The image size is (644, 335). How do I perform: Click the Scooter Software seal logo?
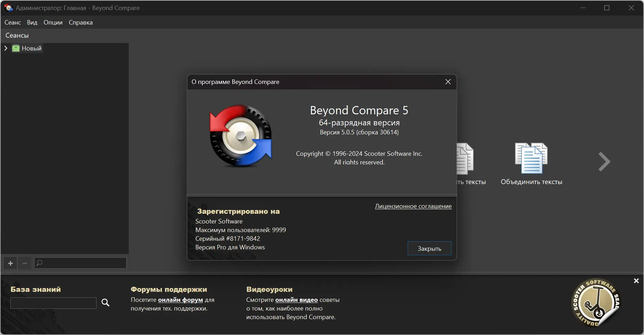point(597,303)
